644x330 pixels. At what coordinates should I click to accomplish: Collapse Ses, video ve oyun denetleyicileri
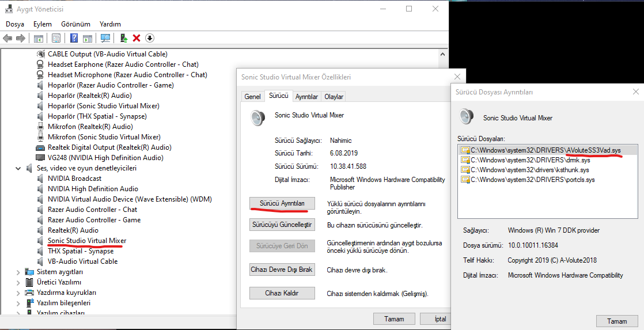[18, 168]
